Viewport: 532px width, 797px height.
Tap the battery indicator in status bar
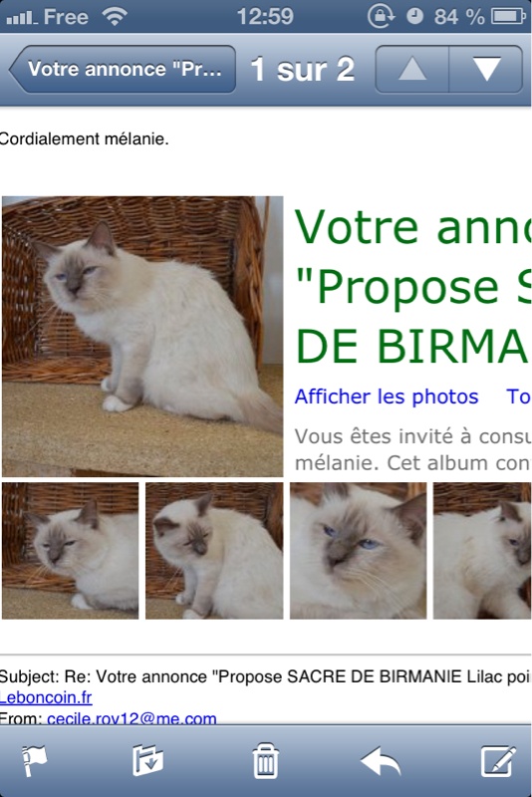[508, 17]
